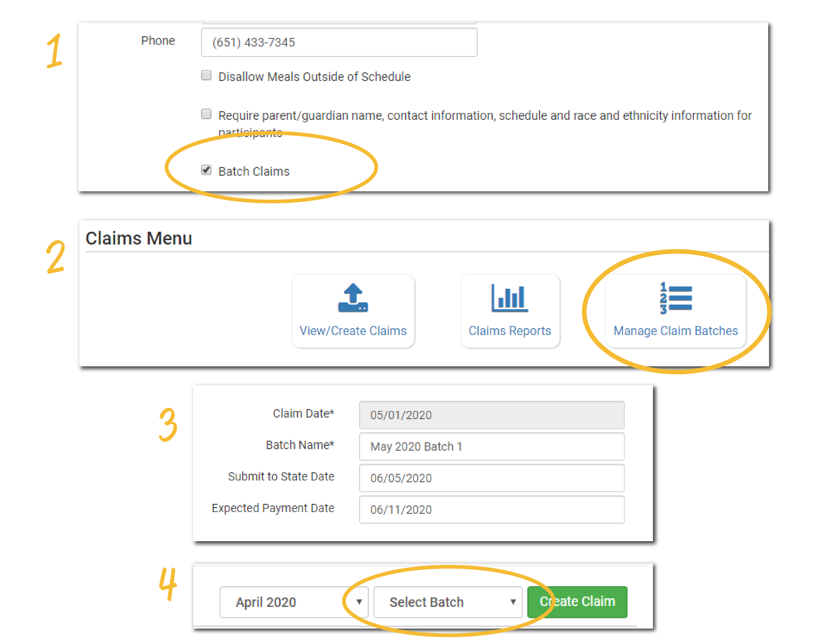Toggle Disallow Meals Outside of Schedule checkbox
This screenshot has height=644, width=828.
[x=206, y=75]
